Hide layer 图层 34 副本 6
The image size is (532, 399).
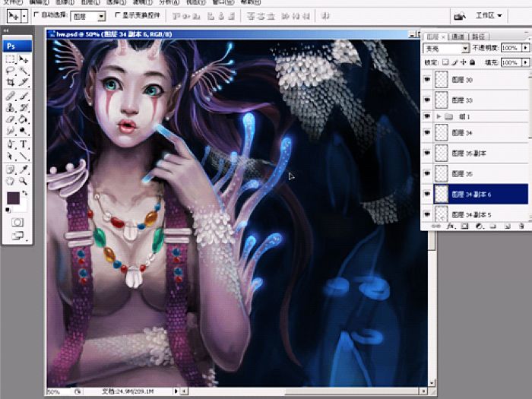click(x=427, y=194)
